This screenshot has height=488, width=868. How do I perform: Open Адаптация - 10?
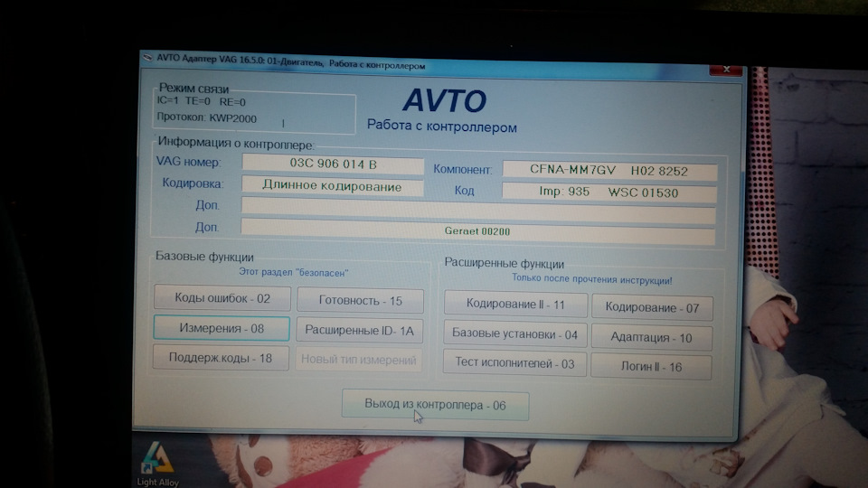pos(652,337)
